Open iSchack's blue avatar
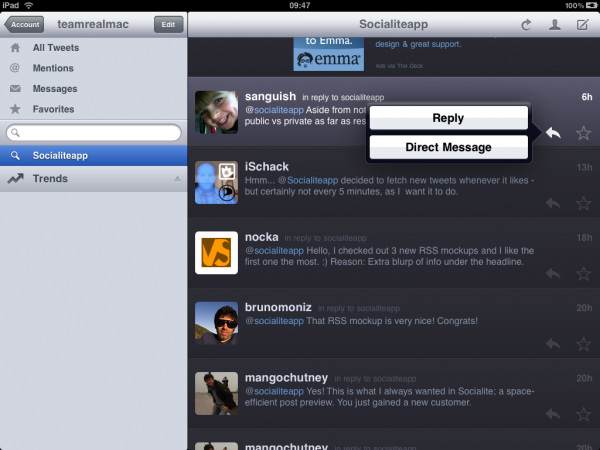Screen dimensions: 600x450 tap(216, 183)
